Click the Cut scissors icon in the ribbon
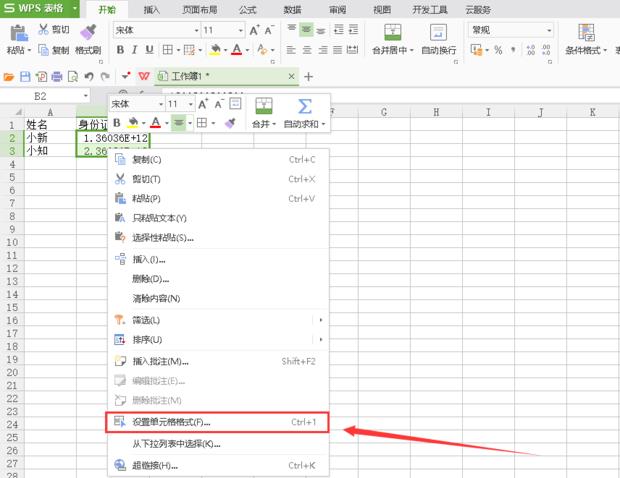Screen dimensions: 620x478 tap(43, 29)
